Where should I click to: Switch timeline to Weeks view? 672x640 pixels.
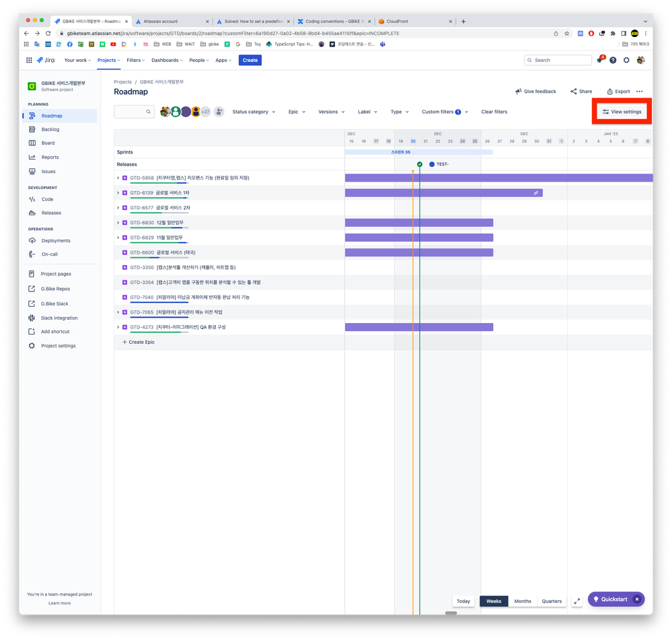coord(494,602)
